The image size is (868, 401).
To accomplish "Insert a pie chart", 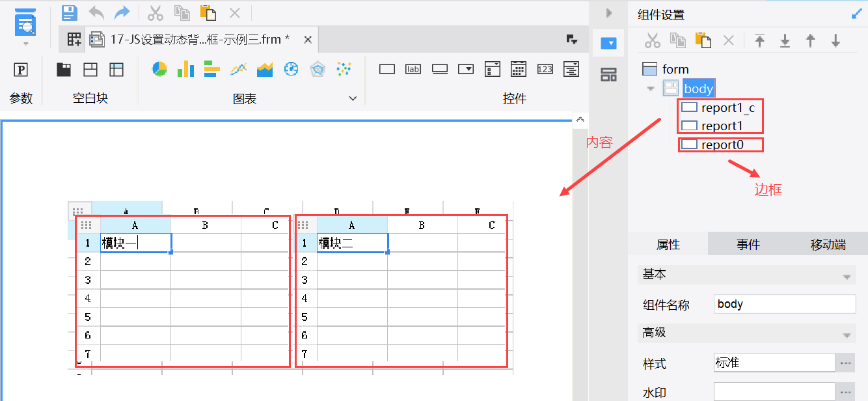I will tap(159, 68).
